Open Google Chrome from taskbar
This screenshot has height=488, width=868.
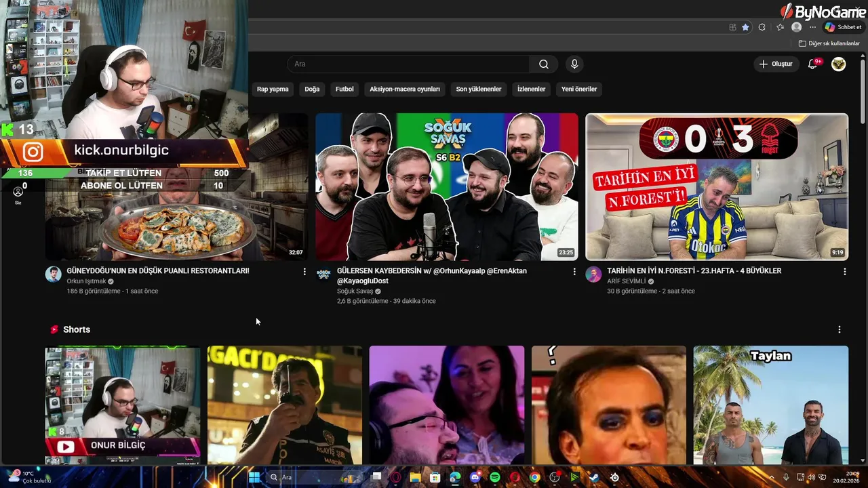pyautogui.click(x=535, y=477)
